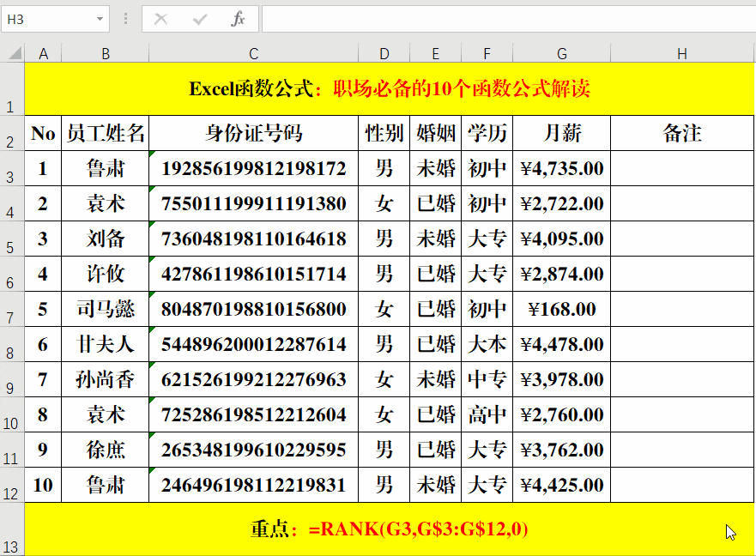Open the Name Box dropdown arrow

pyautogui.click(x=99, y=19)
